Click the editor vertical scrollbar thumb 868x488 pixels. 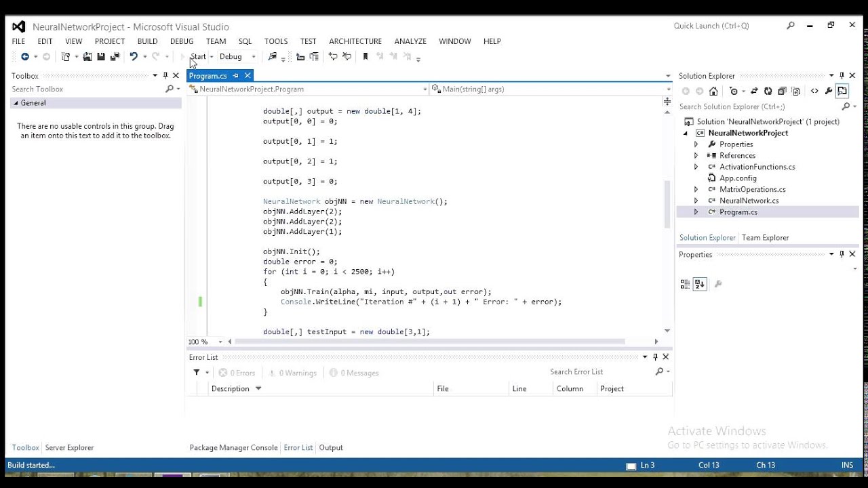click(x=667, y=204)
